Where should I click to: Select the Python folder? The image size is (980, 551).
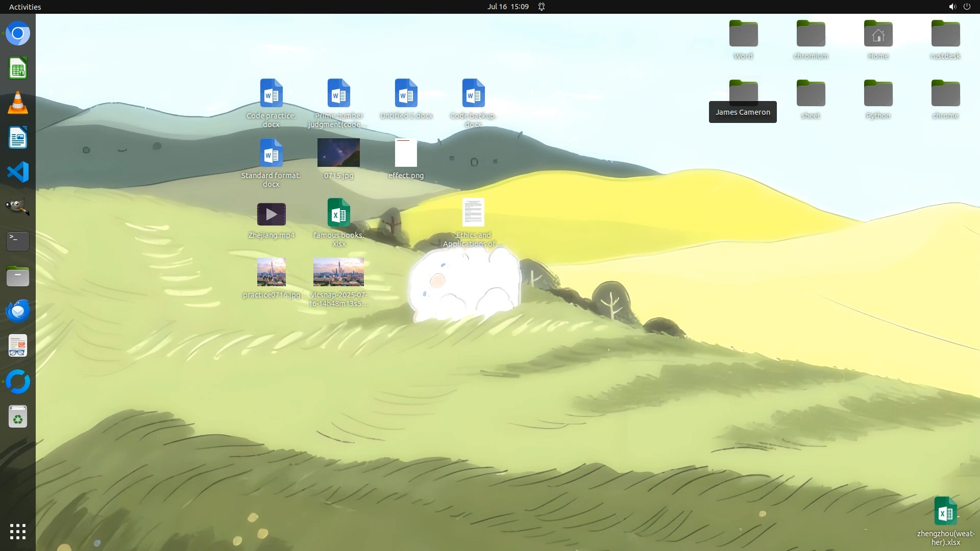(x=878, y=94)
